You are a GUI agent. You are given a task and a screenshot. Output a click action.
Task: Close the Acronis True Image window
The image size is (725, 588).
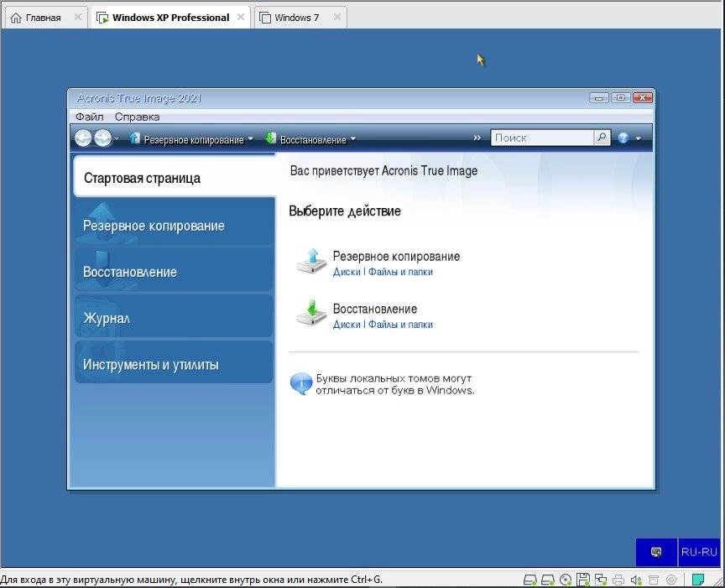[x=642, y=98]
